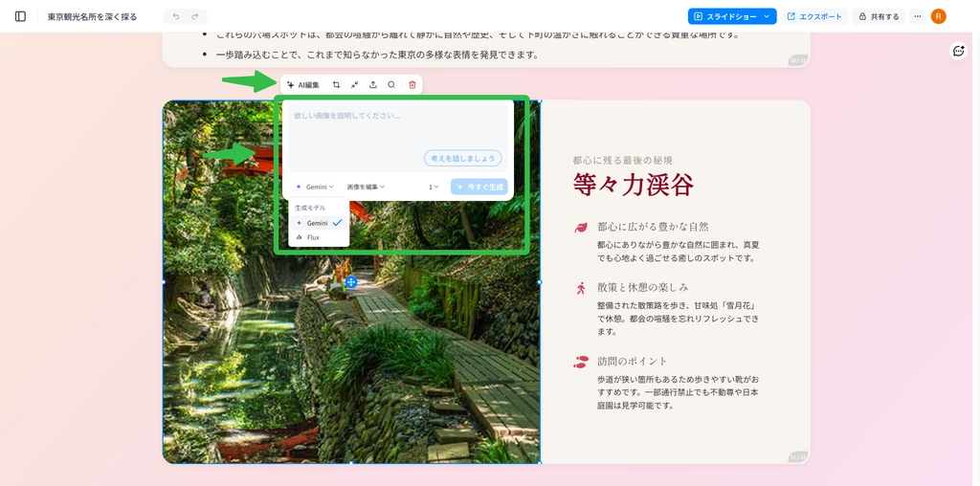Click the エクスポート button
The image size is (980, 486).
click(x=814, y=16)
